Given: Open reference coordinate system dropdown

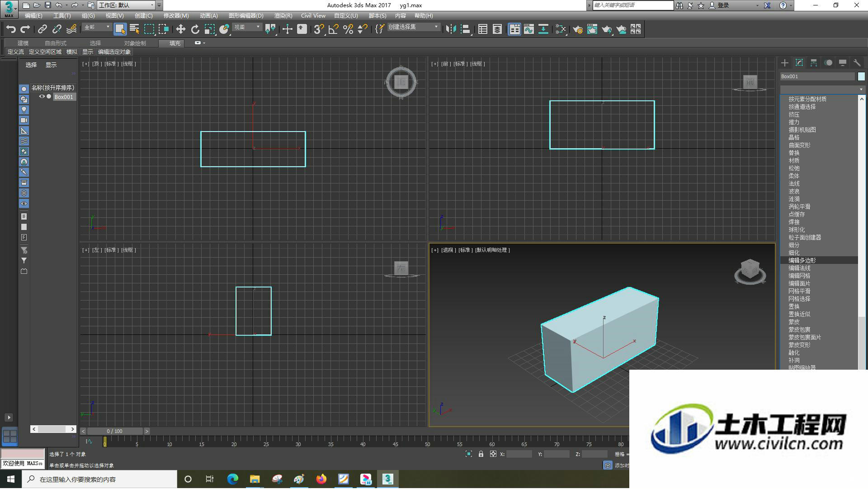Looking at the screenshot, I should tap(247, 27).
